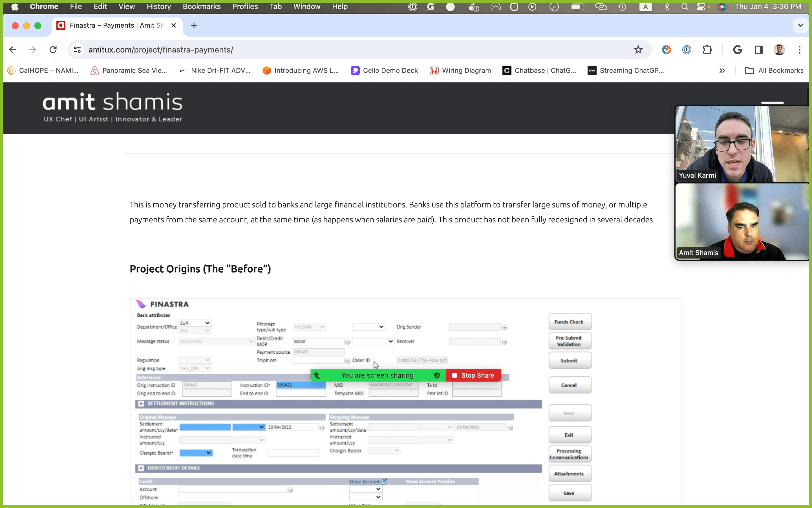Click the menu bar date and time
Image resolution: width=812 pixels, height=508 pixels.
pyautogui.click(x=768, y=7)
